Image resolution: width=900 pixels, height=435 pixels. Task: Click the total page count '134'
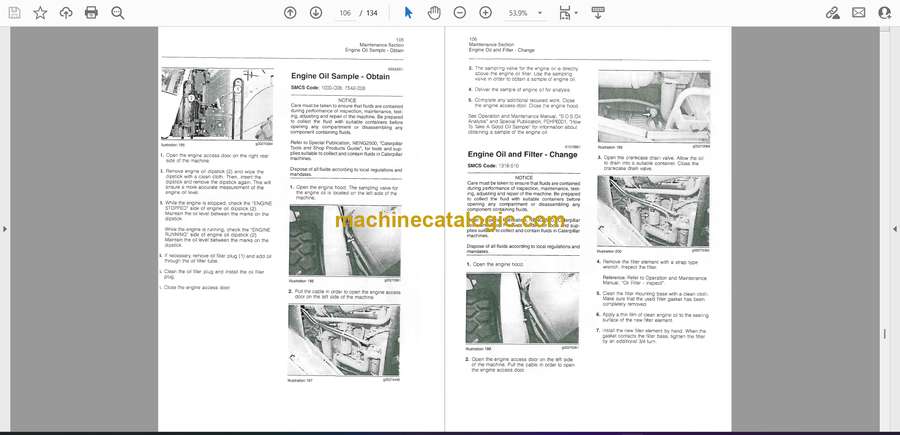pyautogui.click(x=372, y=13)
